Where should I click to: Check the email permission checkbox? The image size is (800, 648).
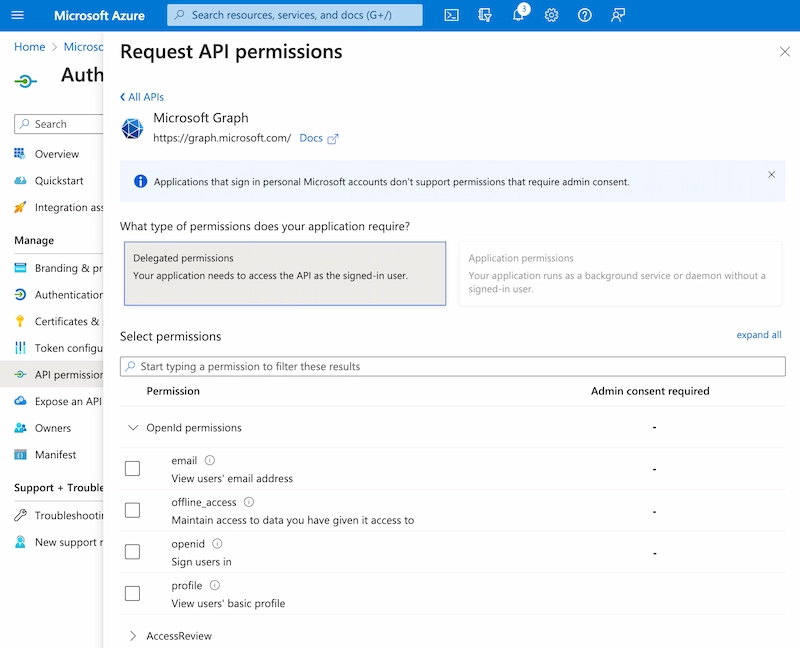pyautogui.click(x=132, y=468)
